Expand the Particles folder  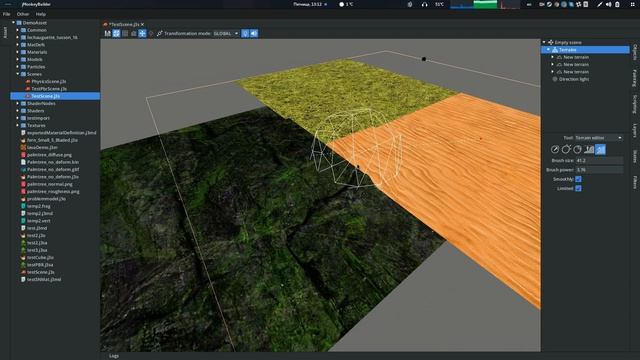(18, 67)
